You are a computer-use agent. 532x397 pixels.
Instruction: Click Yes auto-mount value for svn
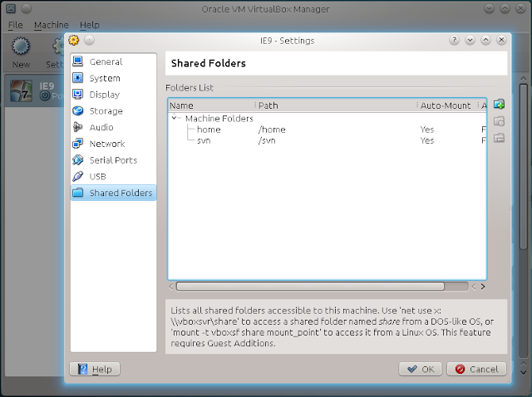click(x=426, y=140)
